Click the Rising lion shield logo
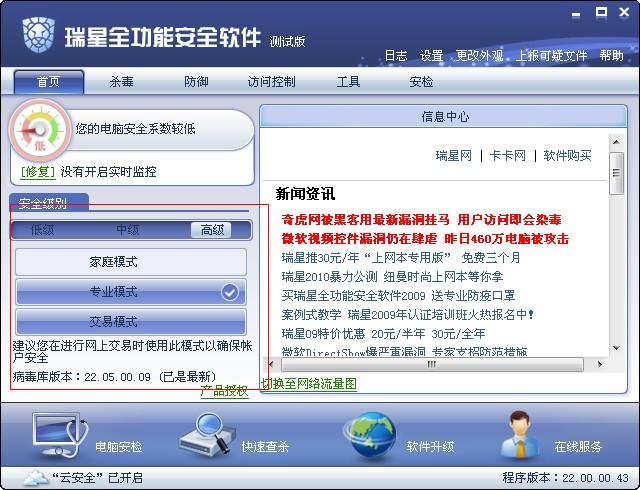The height and width of the screenshot is (490, 640). [39, 35]
